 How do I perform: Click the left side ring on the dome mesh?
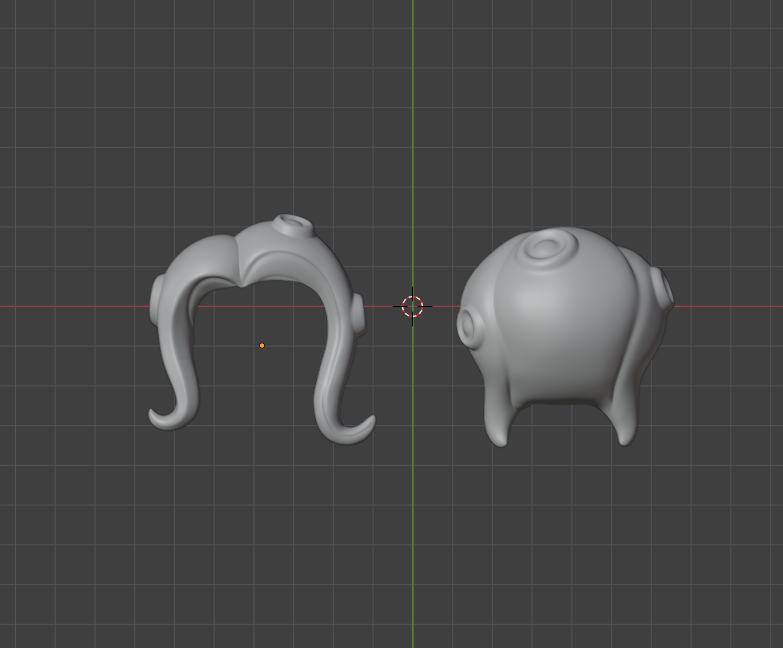point(471,324)
